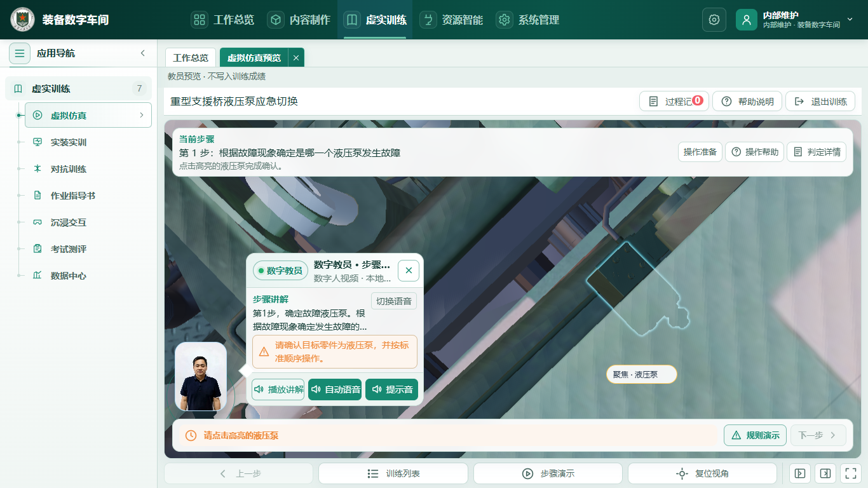Toggle 提示音 prompt sound
The height and width of the screenshot is (488, 868).
(391, 390)
